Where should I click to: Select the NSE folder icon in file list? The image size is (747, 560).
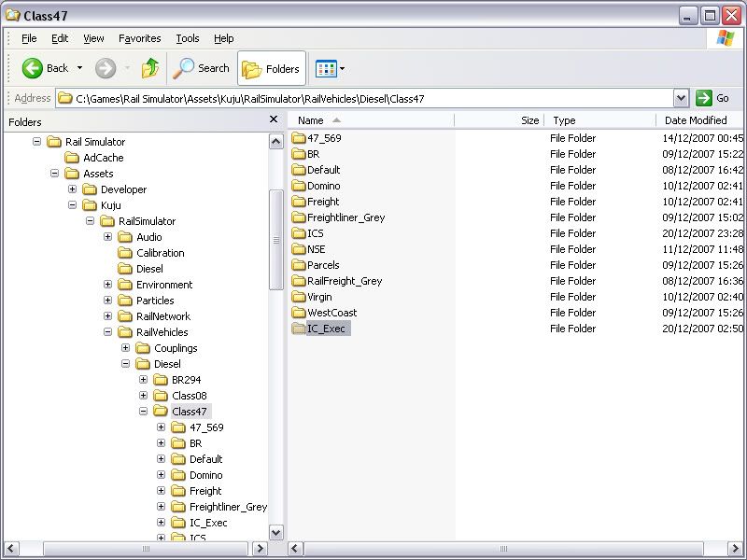pyautogui.click(x=299, y=249)
